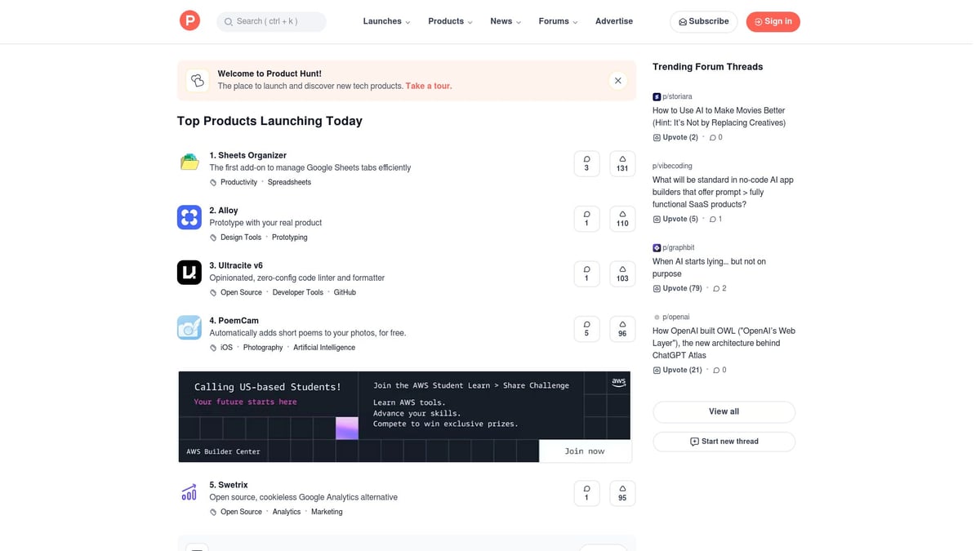
Task: Open Alloy product icon
Action: pyautogui.click(x=189, y=217)
